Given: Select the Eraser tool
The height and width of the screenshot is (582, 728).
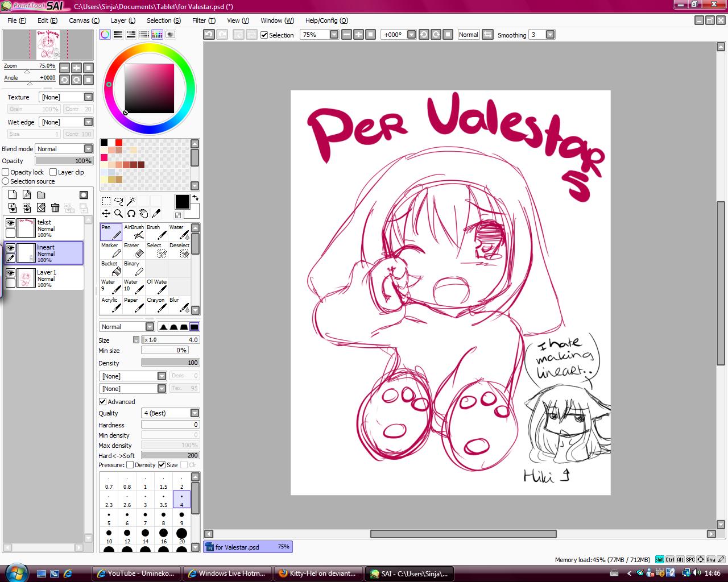Looking at the screenshot, I should click(x=134, y=250).
